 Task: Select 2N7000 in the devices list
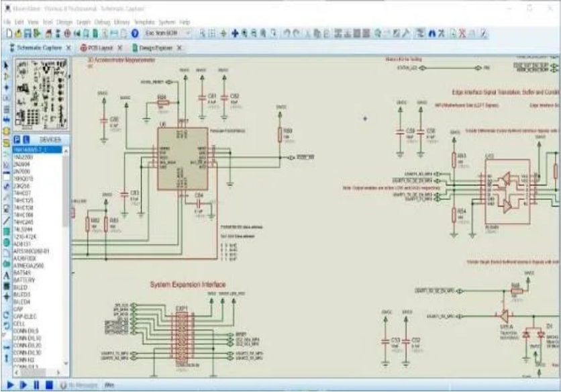point(22,171)
